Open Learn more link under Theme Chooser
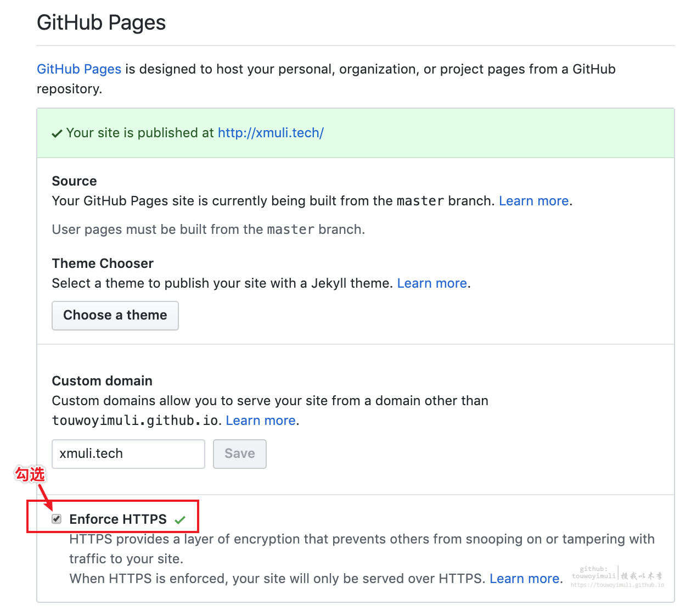Screen dimensions: 697x616 click(432, 283)
